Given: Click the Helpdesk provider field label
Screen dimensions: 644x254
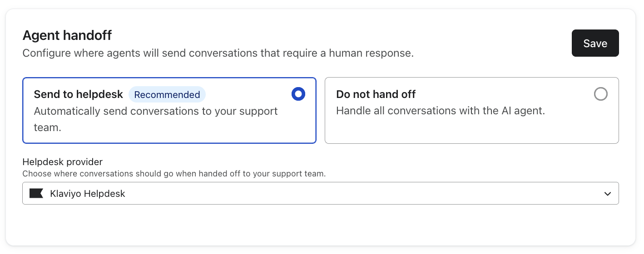Looking at the screenshot, I should point(63,162).
